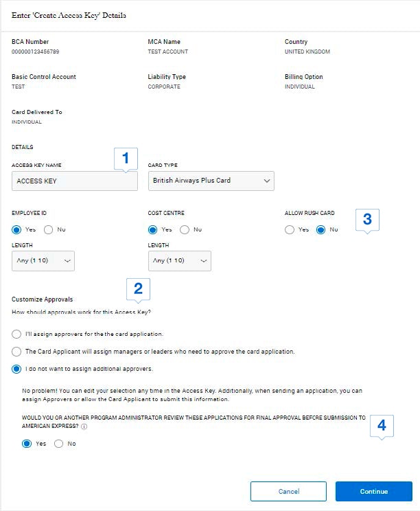
Task: Select "Card Applicant will assign managers" option
Action: tap(17, 352)
